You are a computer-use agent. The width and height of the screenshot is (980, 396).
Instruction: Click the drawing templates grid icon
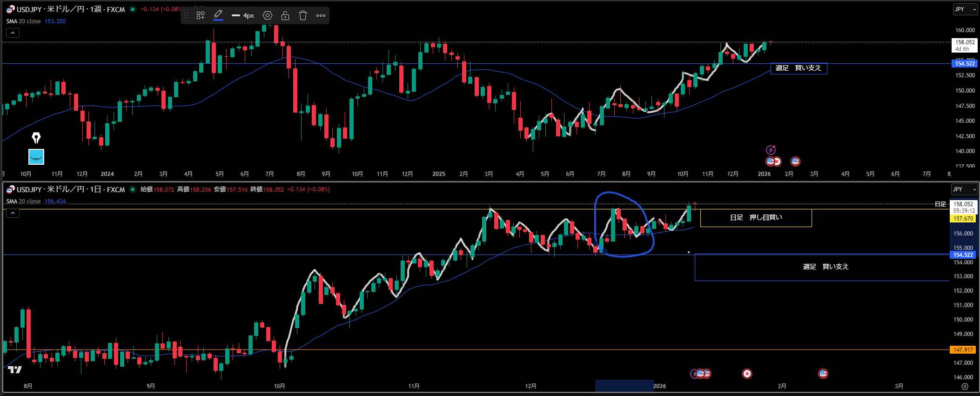(201, 15)
